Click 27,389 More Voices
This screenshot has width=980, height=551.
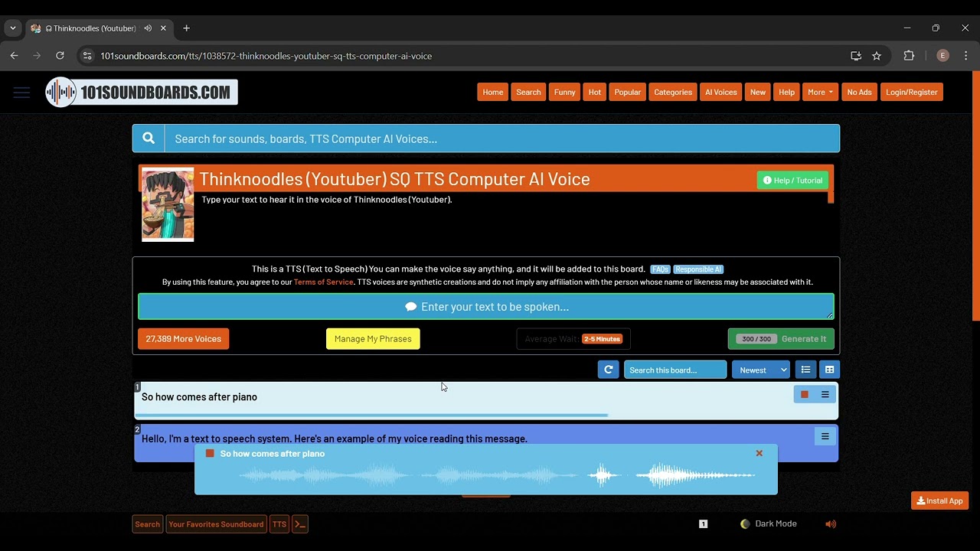tap(184, 339)
